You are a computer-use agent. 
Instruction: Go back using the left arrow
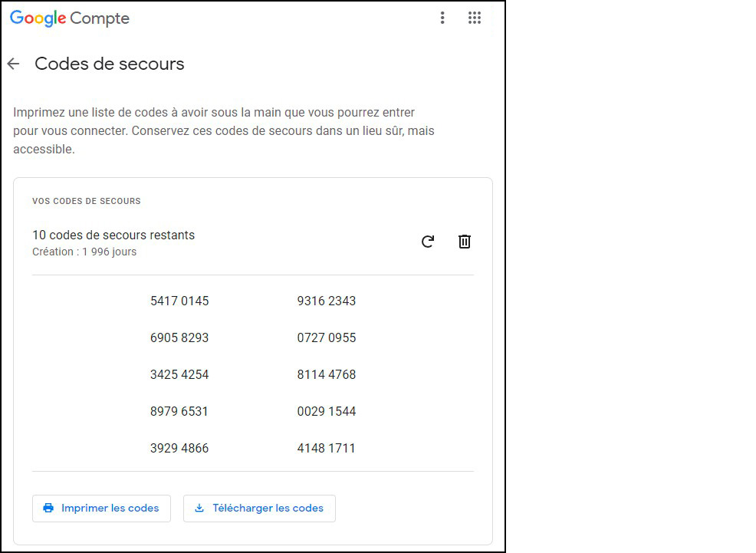coord(13,64)
